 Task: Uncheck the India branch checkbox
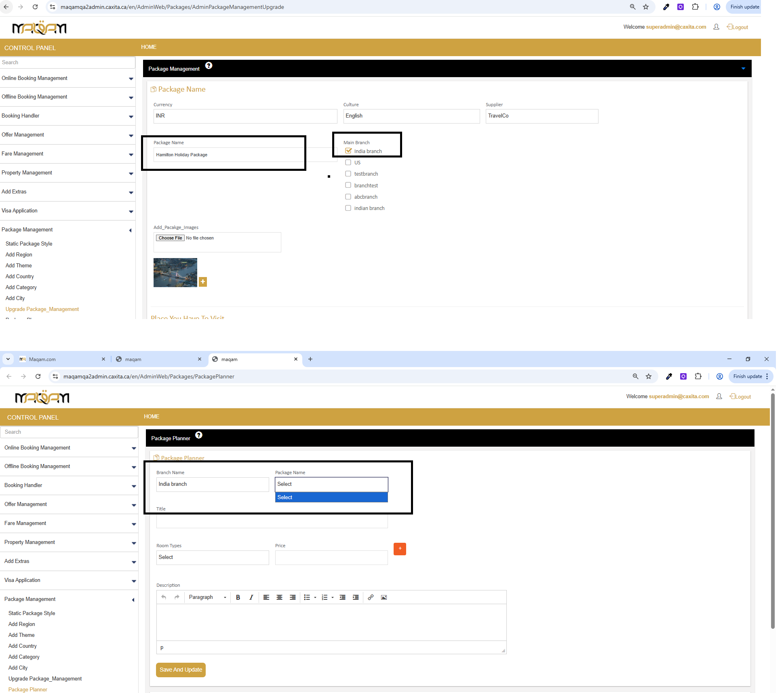pos(348,151)
